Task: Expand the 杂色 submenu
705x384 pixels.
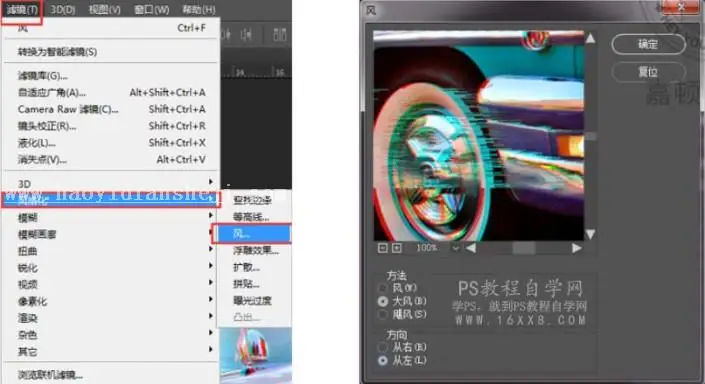Action: point(110,334)
